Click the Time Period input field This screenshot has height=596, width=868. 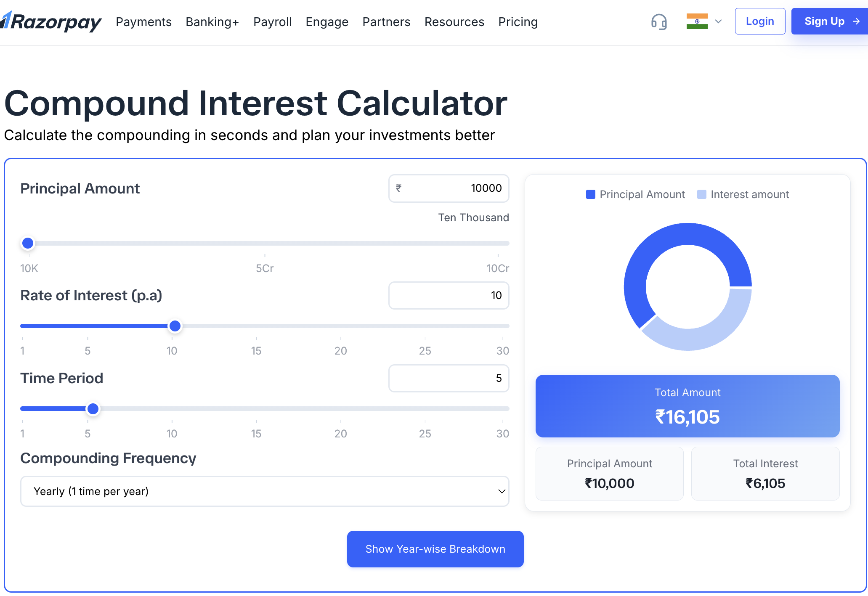coord(449,379)
